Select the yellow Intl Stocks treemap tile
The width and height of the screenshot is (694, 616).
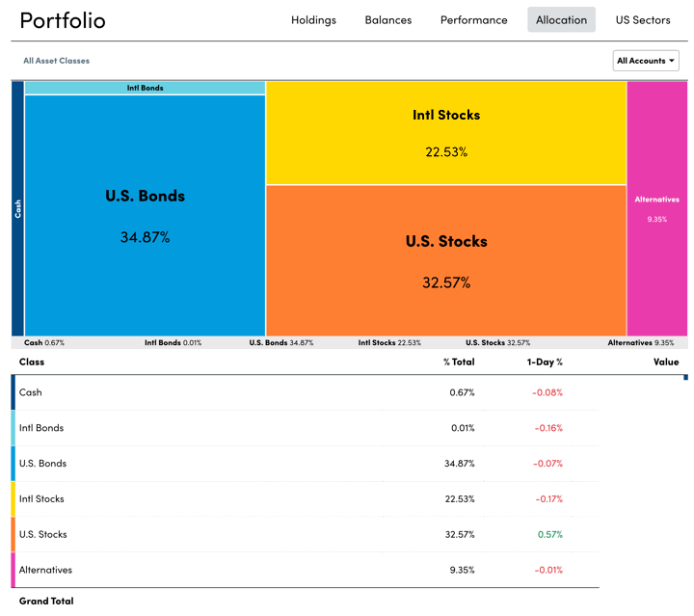(445, 132)
